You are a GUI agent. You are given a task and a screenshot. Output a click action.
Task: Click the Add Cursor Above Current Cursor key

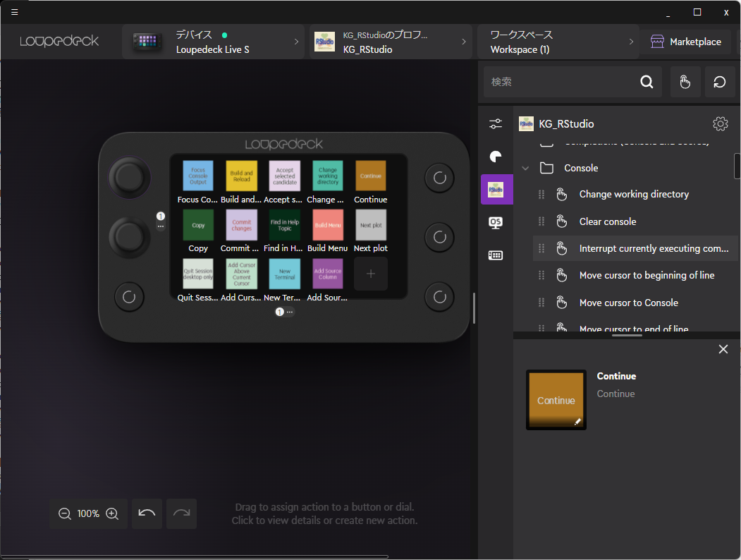point(242,274)
